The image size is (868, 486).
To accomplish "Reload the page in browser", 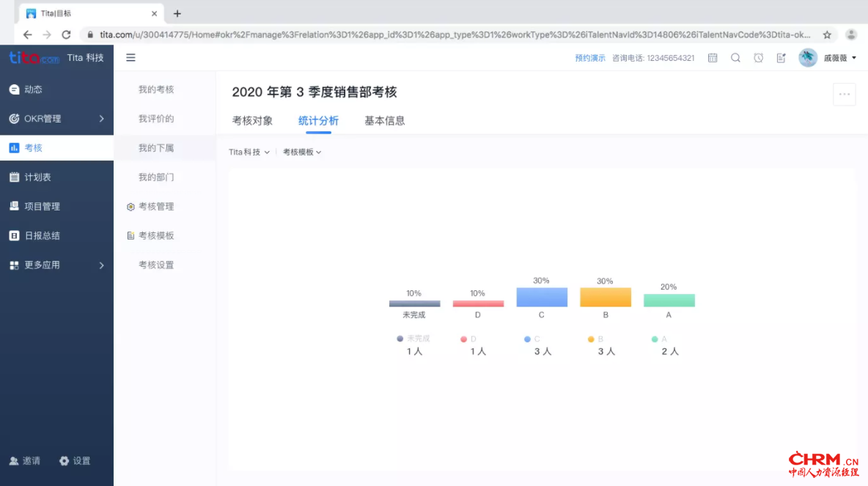I will (66, 34).
